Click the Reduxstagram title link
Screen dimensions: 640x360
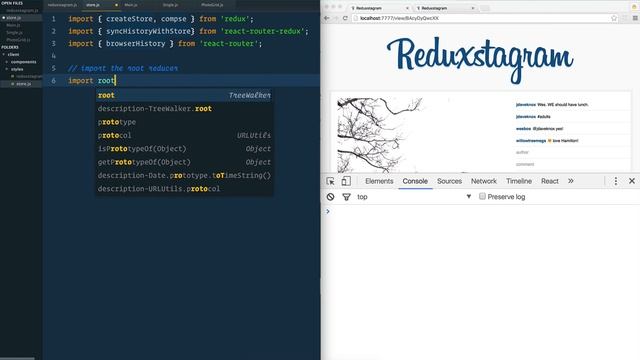coord(480,59)
